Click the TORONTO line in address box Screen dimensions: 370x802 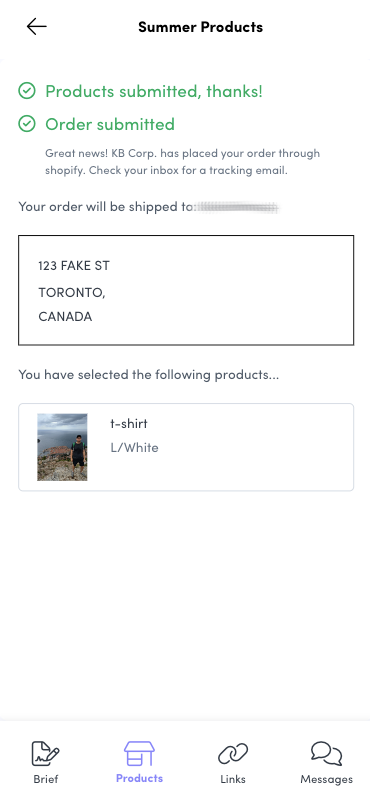click(x=72, y=293)
